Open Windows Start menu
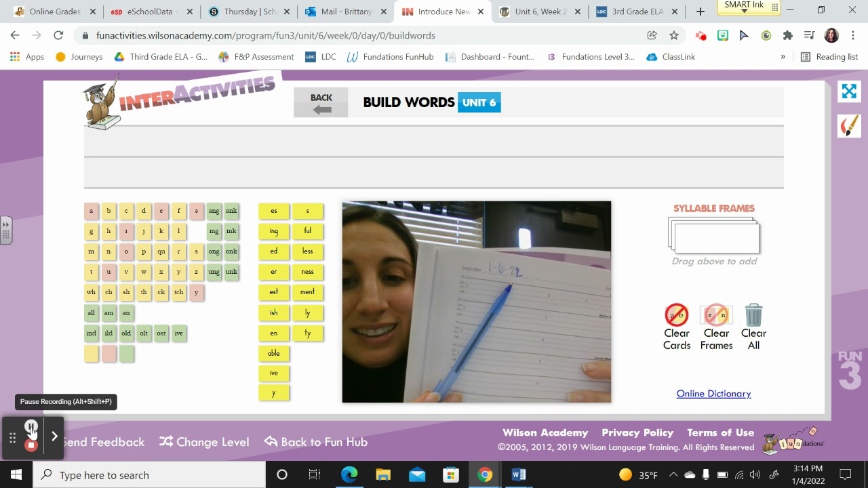Viewport: 868px width, 488px height. pos(16,474)
